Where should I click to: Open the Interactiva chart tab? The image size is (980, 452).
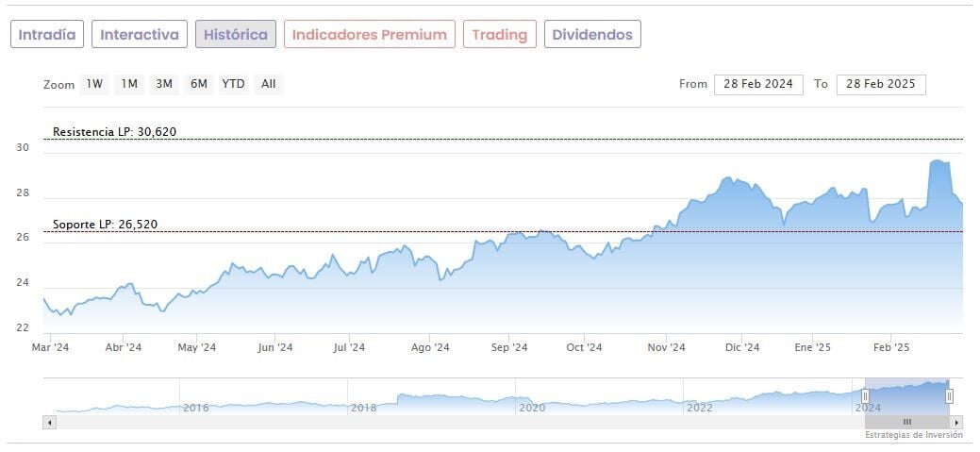140,35
